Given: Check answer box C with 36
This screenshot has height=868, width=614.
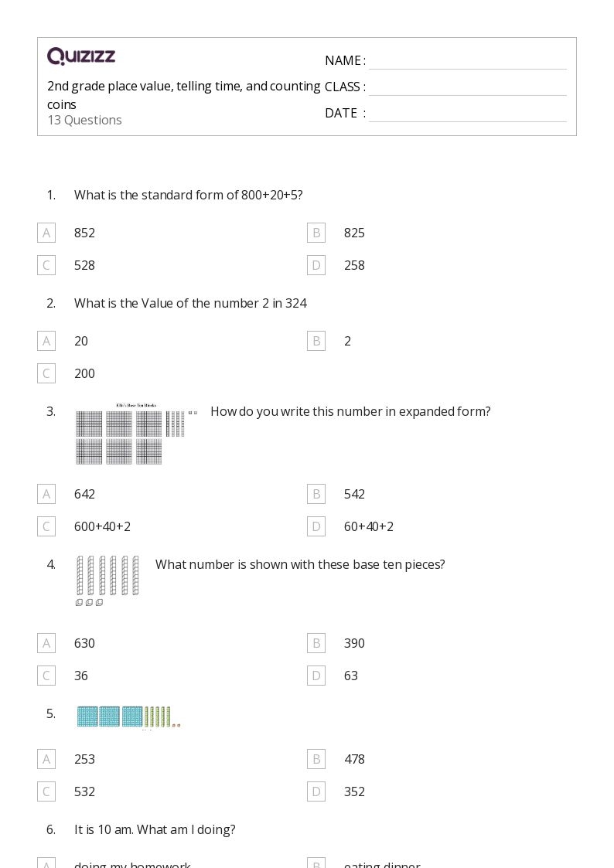Looking at the screenshot, I should [46, 676].
